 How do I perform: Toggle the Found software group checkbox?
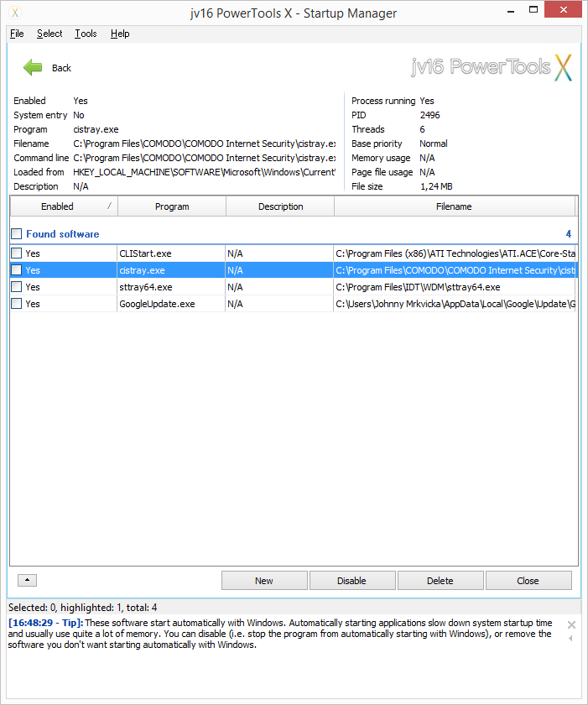(x=17, y=234)
